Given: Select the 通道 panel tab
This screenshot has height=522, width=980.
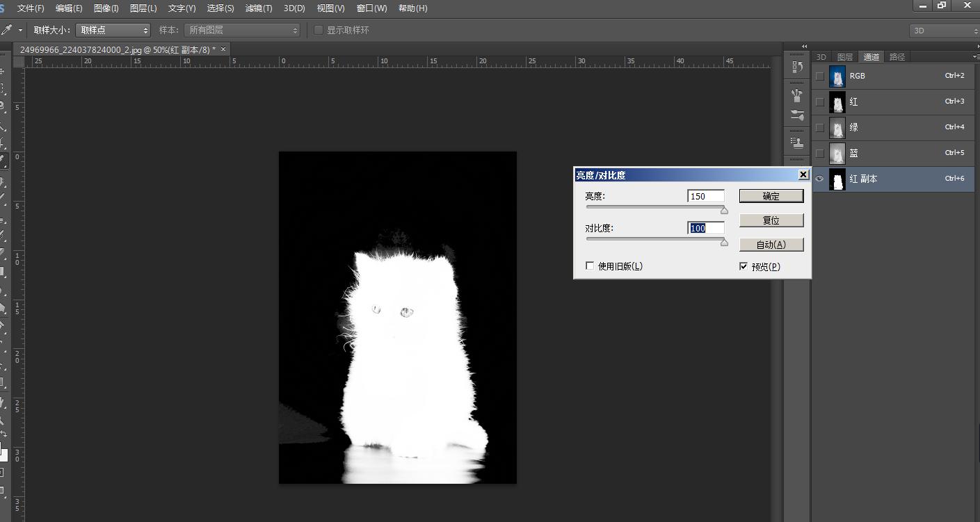Looking at the screenshot, I should (x=871, y=57).
